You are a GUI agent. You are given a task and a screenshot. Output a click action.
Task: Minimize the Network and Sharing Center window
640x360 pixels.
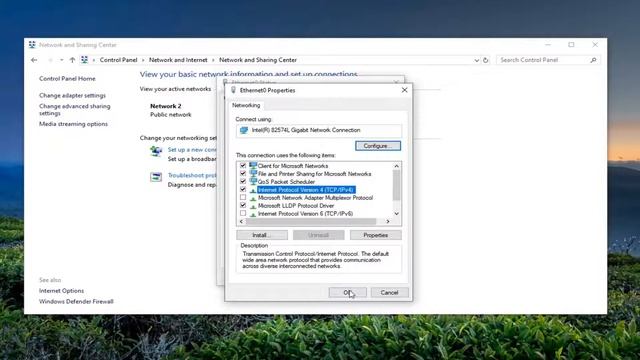548,45
